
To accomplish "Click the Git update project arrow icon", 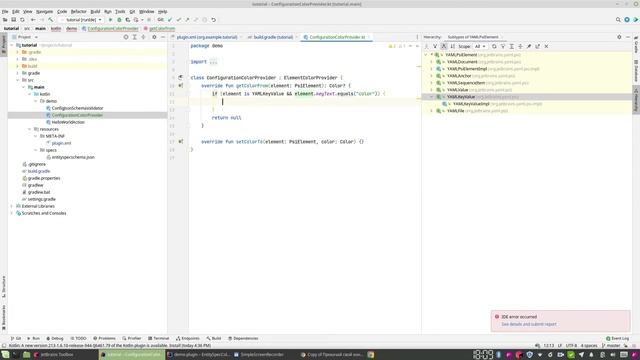I will pos(170,20).
